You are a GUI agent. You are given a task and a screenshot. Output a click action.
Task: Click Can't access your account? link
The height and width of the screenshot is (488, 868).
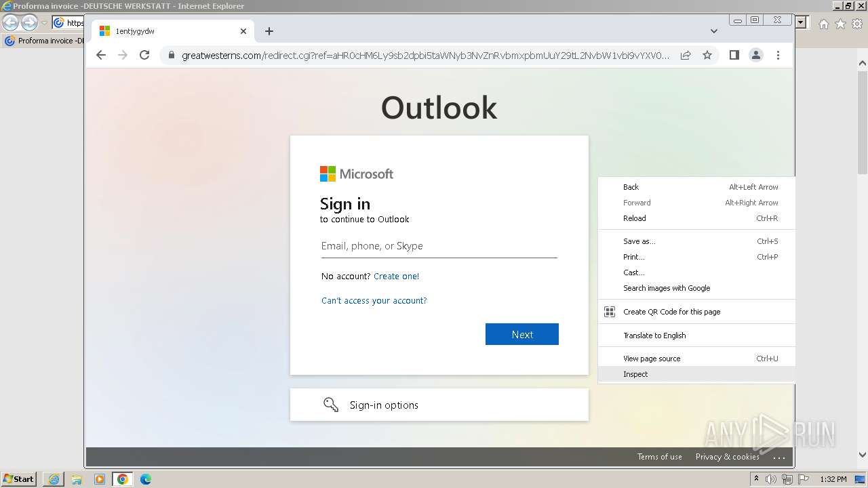pyautogui.click(x=374, y=300)
